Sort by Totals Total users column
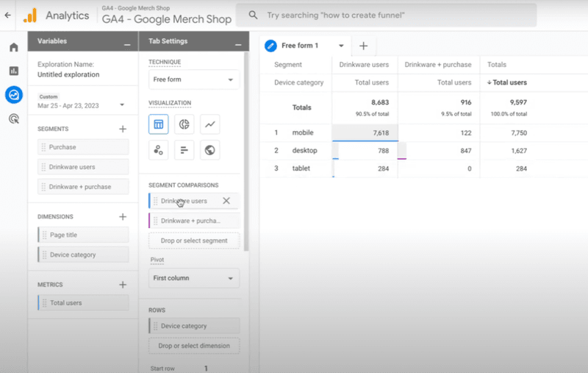This screenshot has height=373, width=588. [x=507, y=82]
